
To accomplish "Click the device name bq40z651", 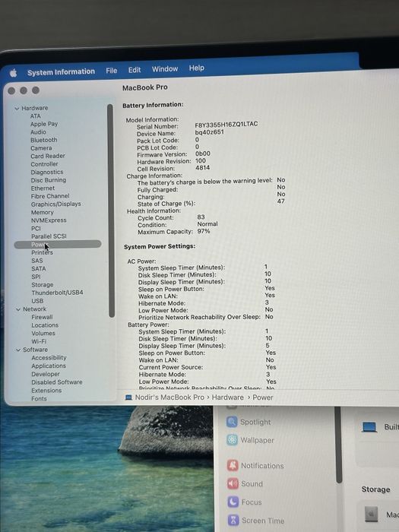I will pos(209,132).
